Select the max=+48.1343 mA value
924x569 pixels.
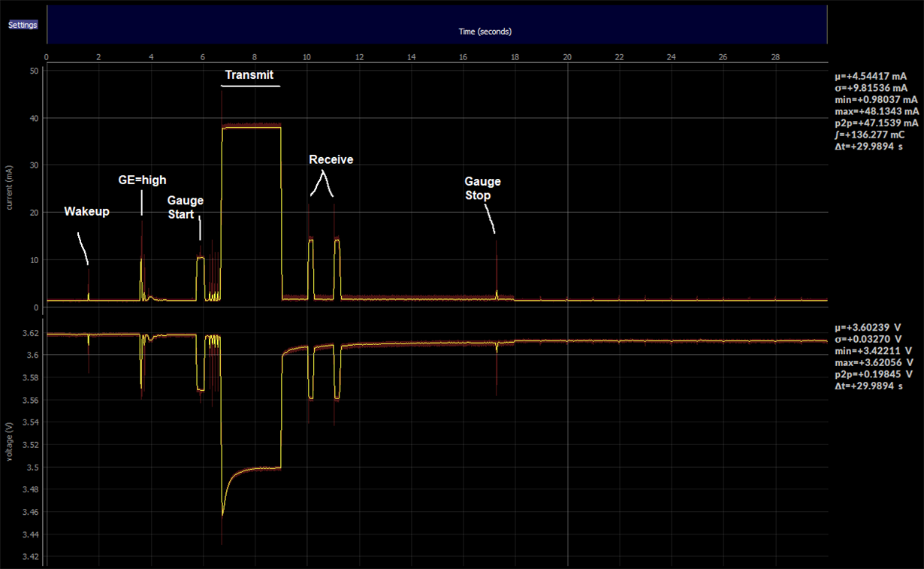click(x=876, y=110)
